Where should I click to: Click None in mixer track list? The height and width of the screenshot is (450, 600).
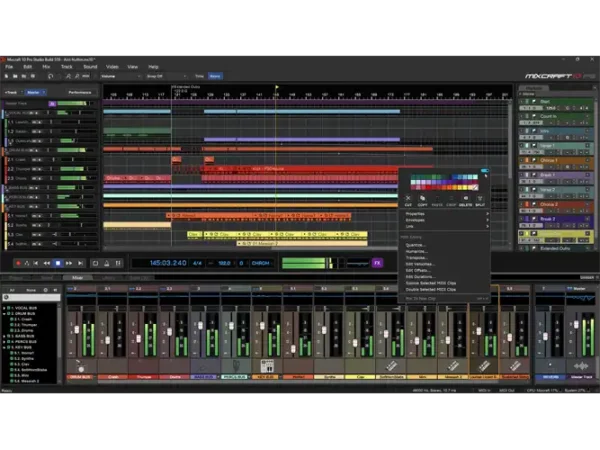tap(31, 290)
